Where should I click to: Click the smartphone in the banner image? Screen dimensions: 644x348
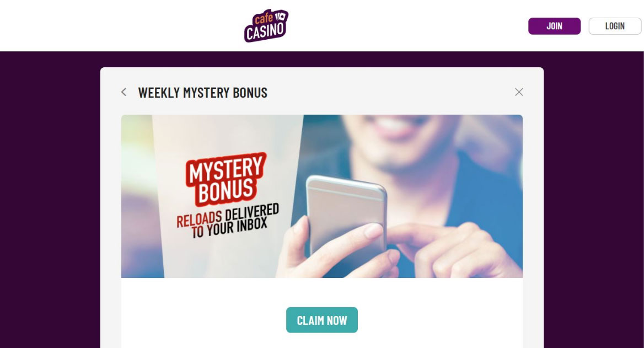pos(346,217)
